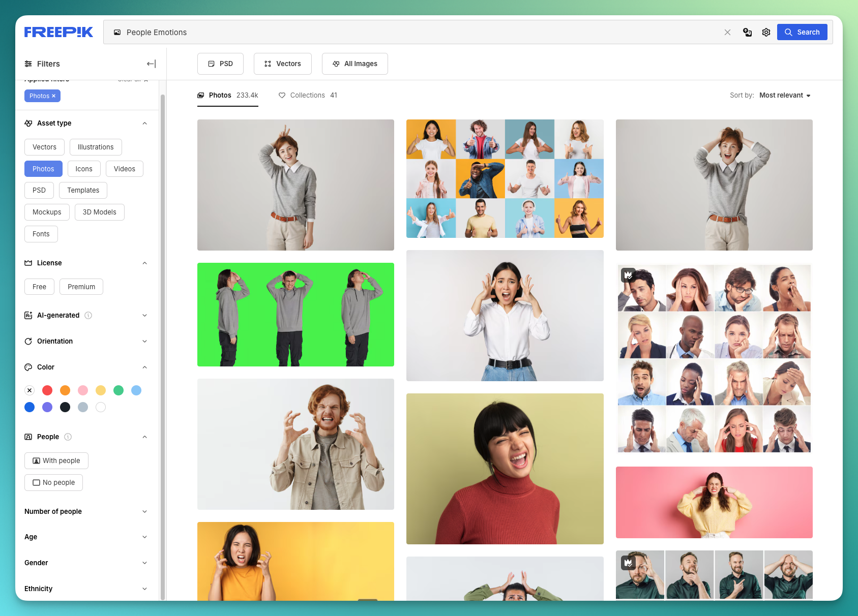
Task: Pick the dark blue color swatch
Action: click(29, 407)
